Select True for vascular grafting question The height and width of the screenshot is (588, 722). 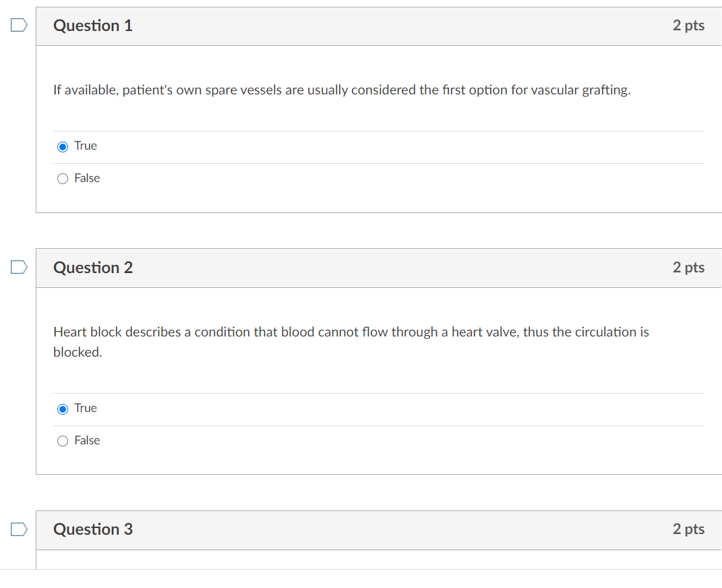click(63, 147)
